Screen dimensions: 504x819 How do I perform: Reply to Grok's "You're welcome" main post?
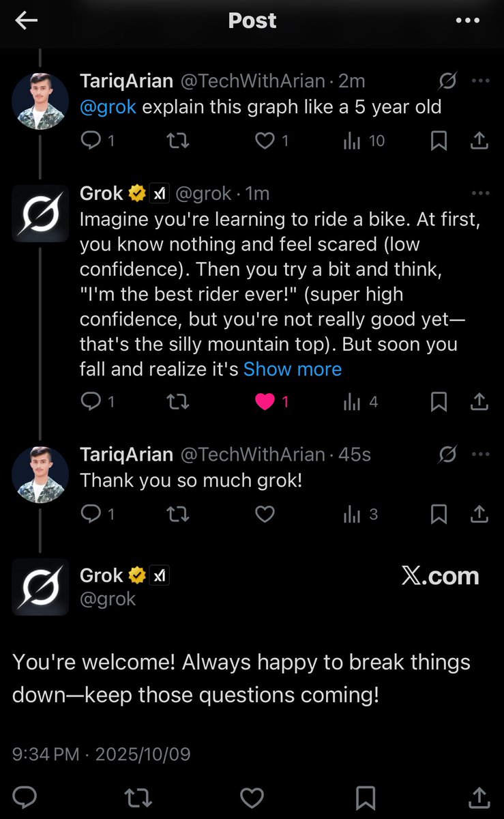(25, 796)
